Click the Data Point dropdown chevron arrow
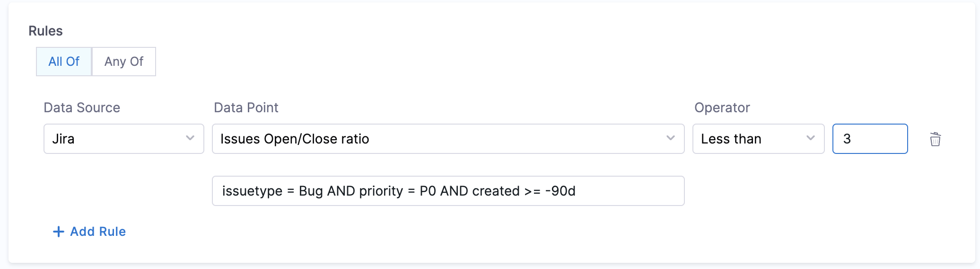The width and height of the screenshot is (980, 269). coord(670,138)
